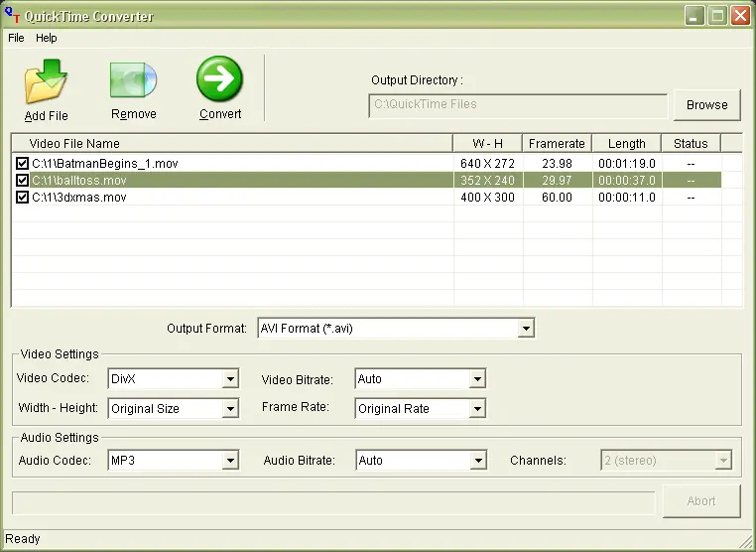Sort by the Video File Name column header
This screenshot has height=552, width=756.
coord(231,144)
